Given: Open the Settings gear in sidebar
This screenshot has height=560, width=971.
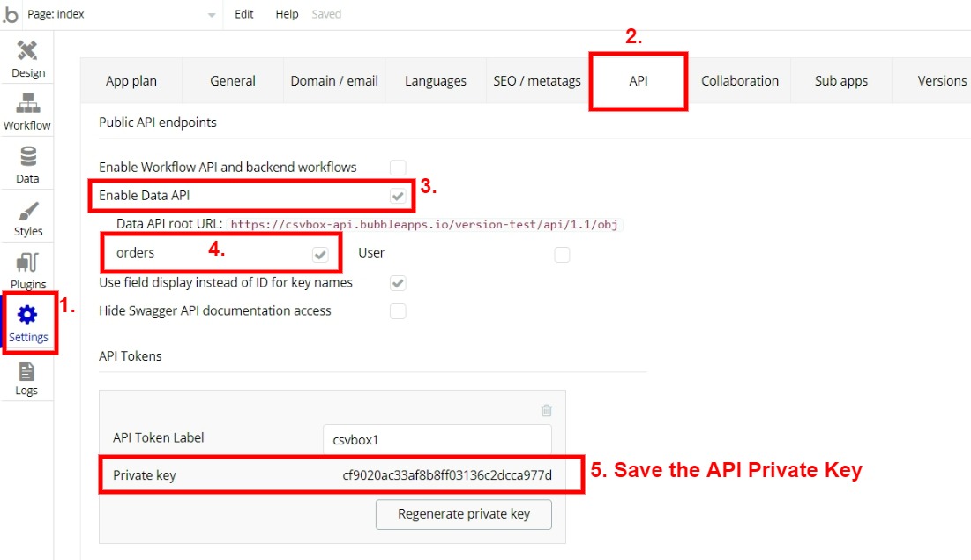Looking at the screenshot, I should [28, 324].
